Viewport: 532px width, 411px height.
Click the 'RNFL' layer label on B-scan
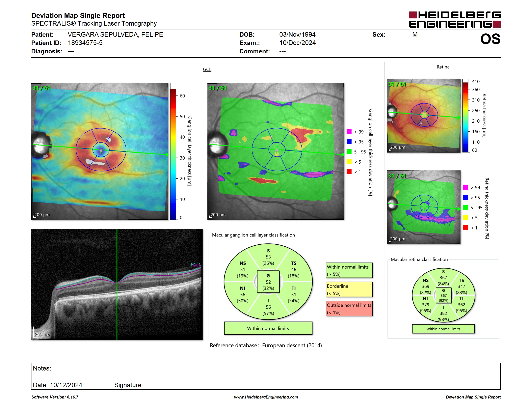196,264
